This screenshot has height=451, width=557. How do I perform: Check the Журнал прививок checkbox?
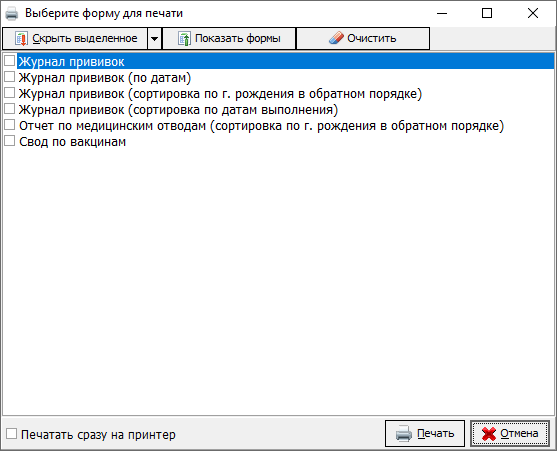(9, 61)
